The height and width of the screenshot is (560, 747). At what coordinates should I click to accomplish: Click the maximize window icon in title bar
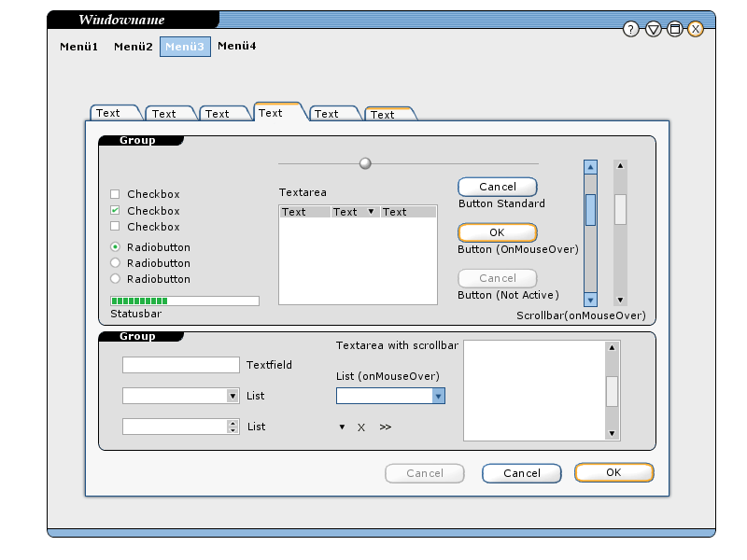click(674, 30)
